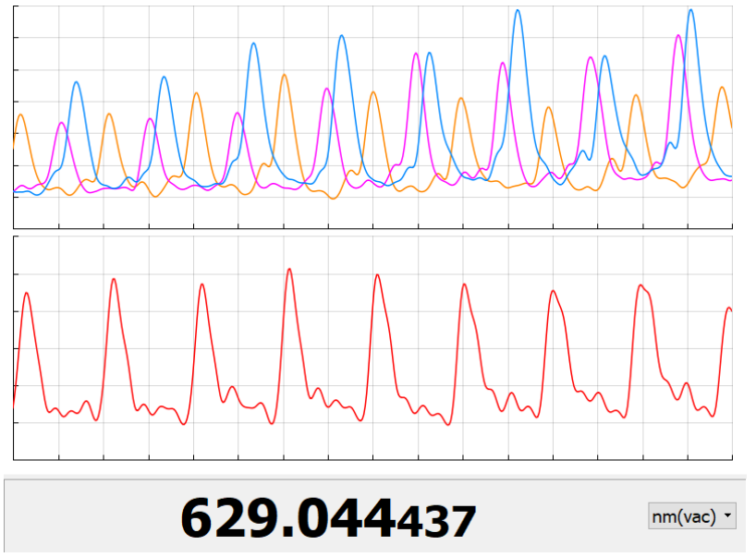Click the 629.044437 wavelength readout
Image resolution: width=756 pixels, height=557 pixels.
point(328,517)
